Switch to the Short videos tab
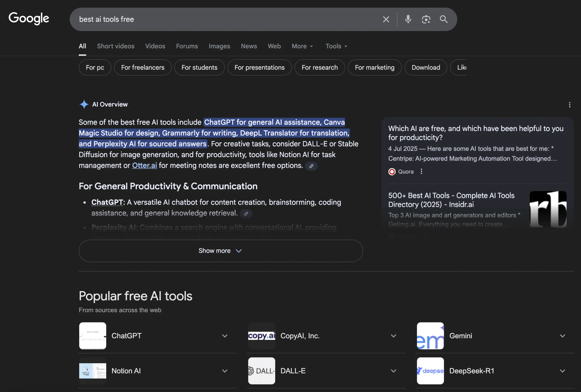Screen dimensions: 581x392 click(116, 46)
